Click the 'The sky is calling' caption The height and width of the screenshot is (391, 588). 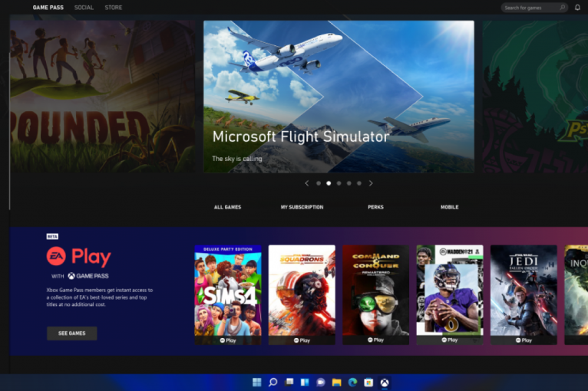pyautogui.click(x=237, y=159)
